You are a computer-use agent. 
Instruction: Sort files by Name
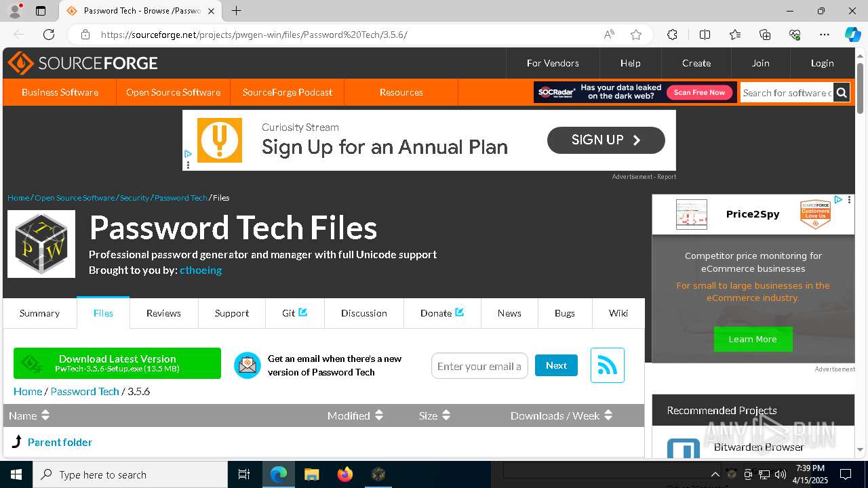[29, 415]
